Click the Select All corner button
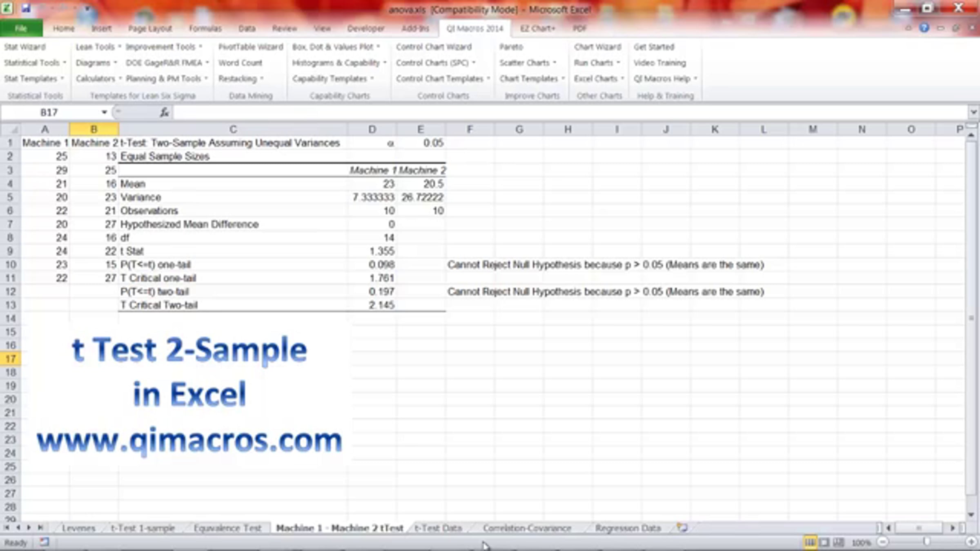The width and height of the screenshot is (980, 551). [x=11, y=129]
